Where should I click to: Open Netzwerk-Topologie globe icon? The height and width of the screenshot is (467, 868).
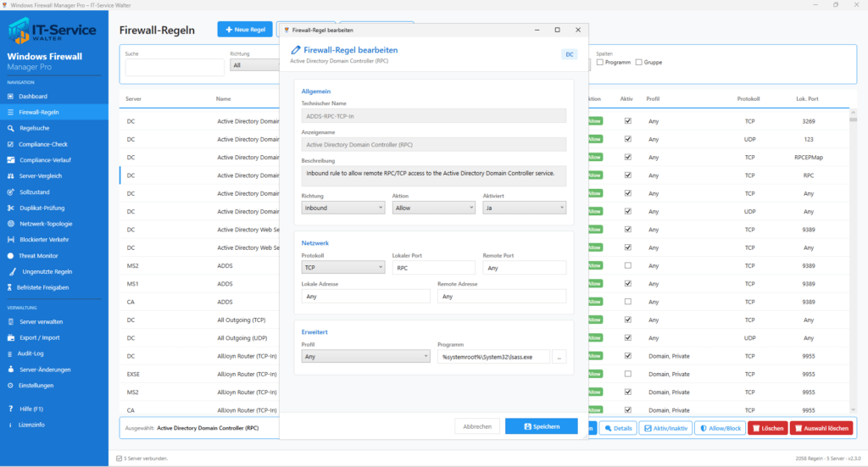tap(10, 224)
